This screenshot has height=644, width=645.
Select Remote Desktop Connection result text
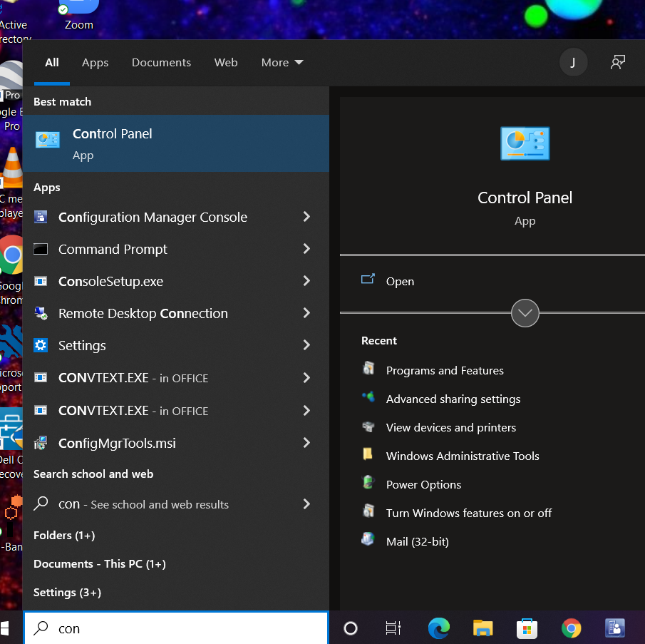pos(143,314)
